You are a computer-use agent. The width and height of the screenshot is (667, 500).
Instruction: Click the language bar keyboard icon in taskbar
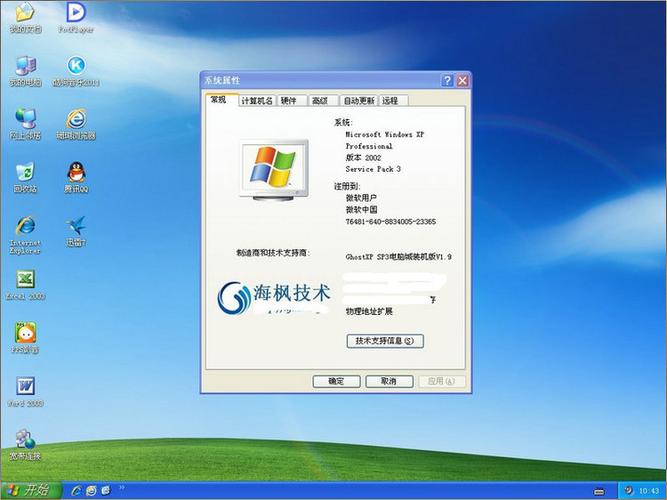tap(599, 491)
